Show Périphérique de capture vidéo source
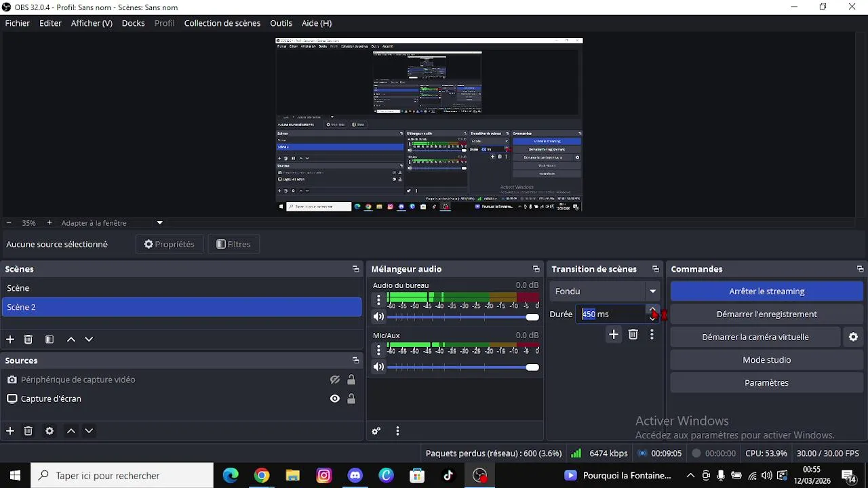Image resolution: width=868 pixels, height=488 pixels. click(334, 380)
